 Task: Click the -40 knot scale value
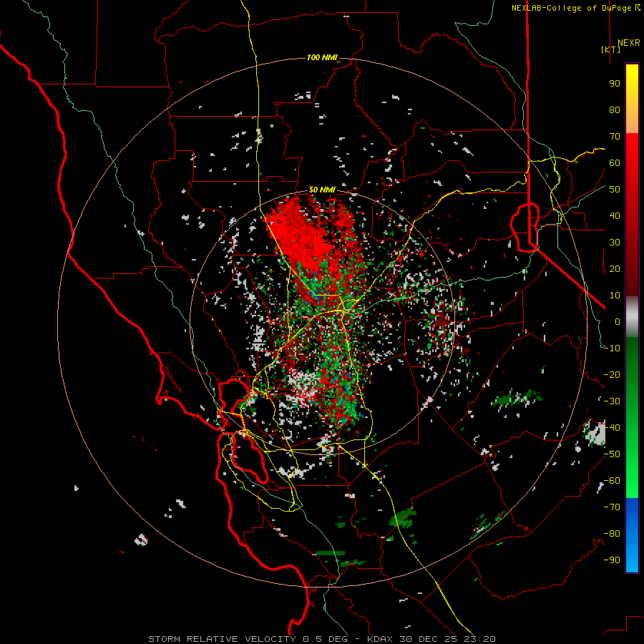click(612, 428)
